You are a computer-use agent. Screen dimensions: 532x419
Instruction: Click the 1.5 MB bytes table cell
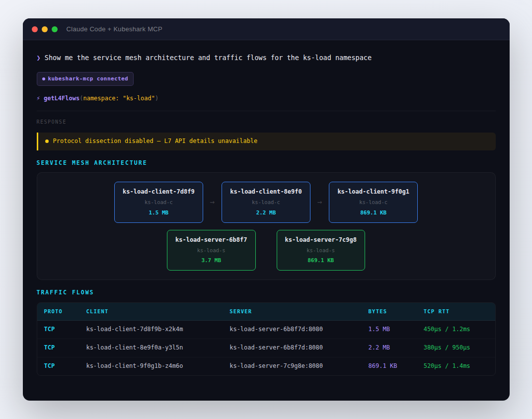tap(379, 329)
